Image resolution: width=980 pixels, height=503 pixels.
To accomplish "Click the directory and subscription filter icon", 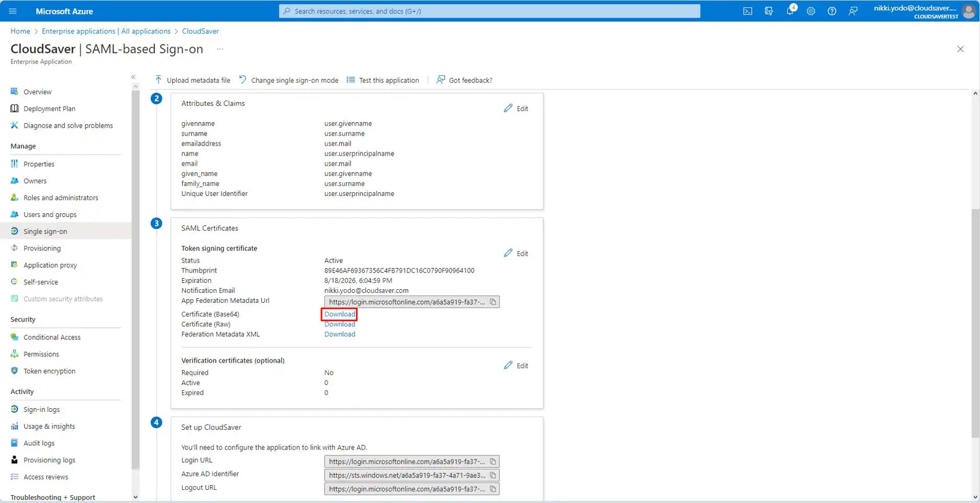I will (x=769, y=11).
